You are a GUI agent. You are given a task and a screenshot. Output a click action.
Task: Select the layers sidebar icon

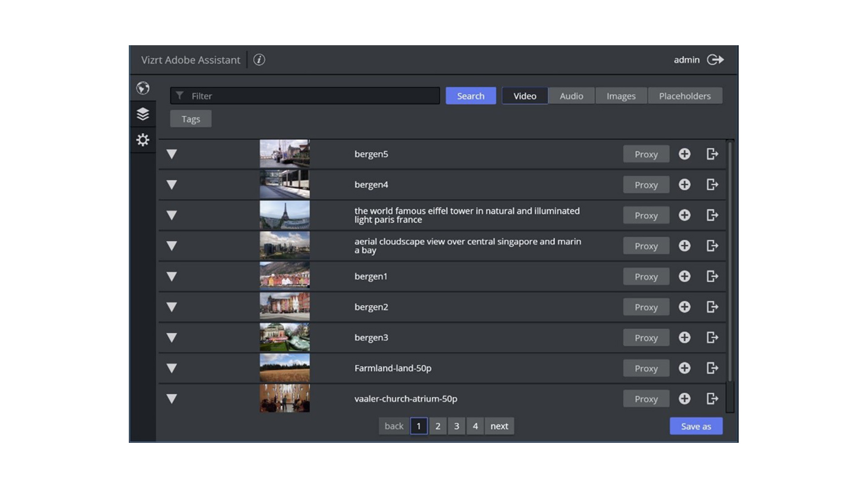pyautogui.click(x=142, y=114)
